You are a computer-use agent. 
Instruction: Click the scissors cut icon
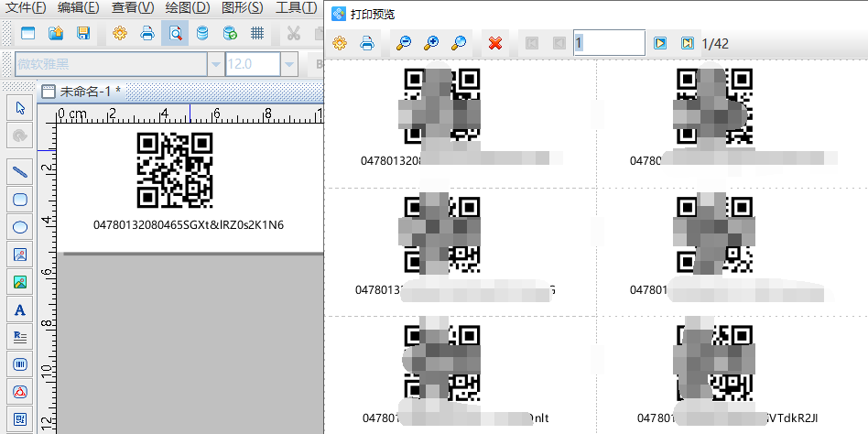pyautogui.click(x=293, y=33)
